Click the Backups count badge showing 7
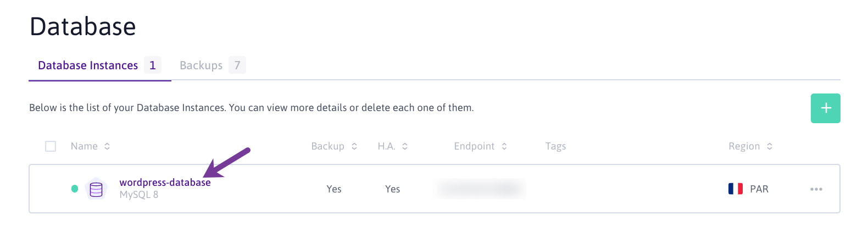The height and width of the screenshot is (231, 868). tap(237, 65)
